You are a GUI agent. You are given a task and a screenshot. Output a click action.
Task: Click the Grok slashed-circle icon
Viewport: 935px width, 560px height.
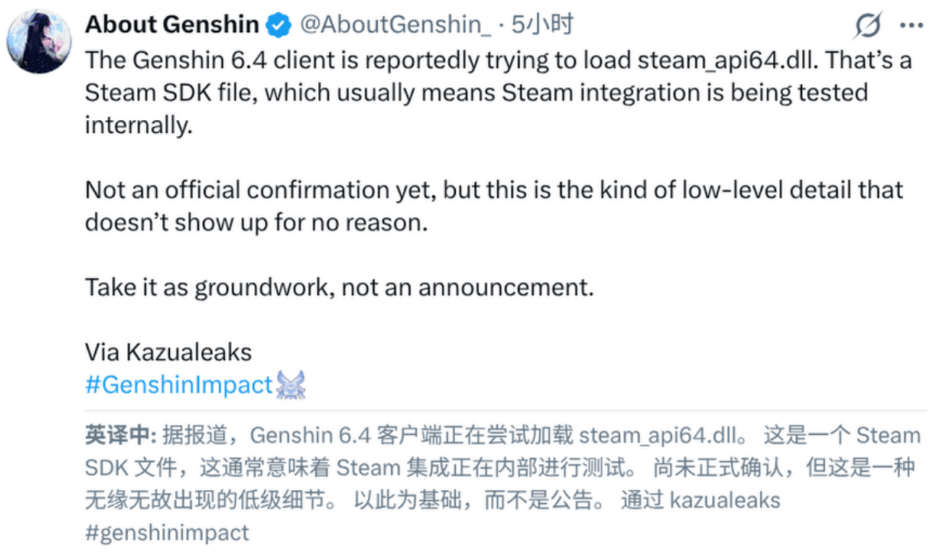coord(867,26)
